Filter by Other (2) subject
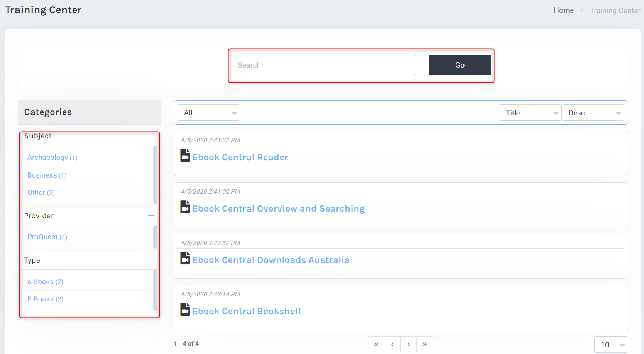Image resolution: width=644 pixels, height=354 pixels. (41, 193)
